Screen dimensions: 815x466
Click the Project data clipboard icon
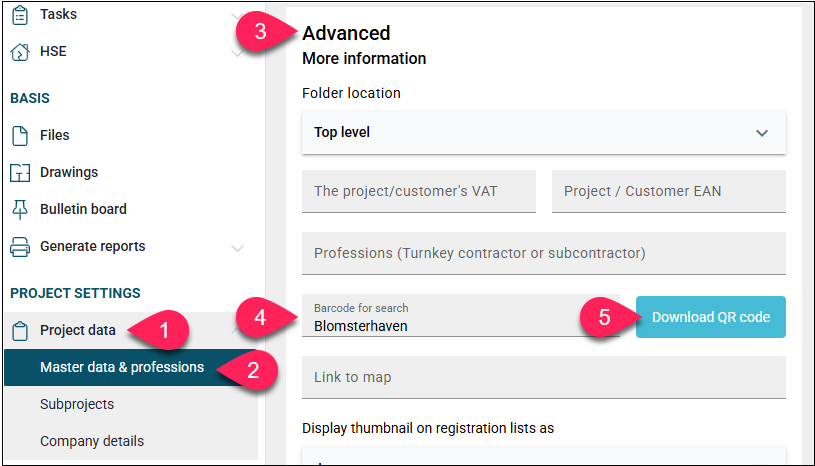20,330
